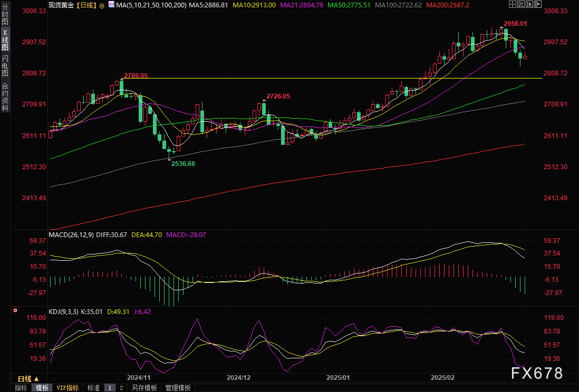Click the circled plus icon beside 日线
The height and width of the screenshot is (392, 579).
[102, 5]
